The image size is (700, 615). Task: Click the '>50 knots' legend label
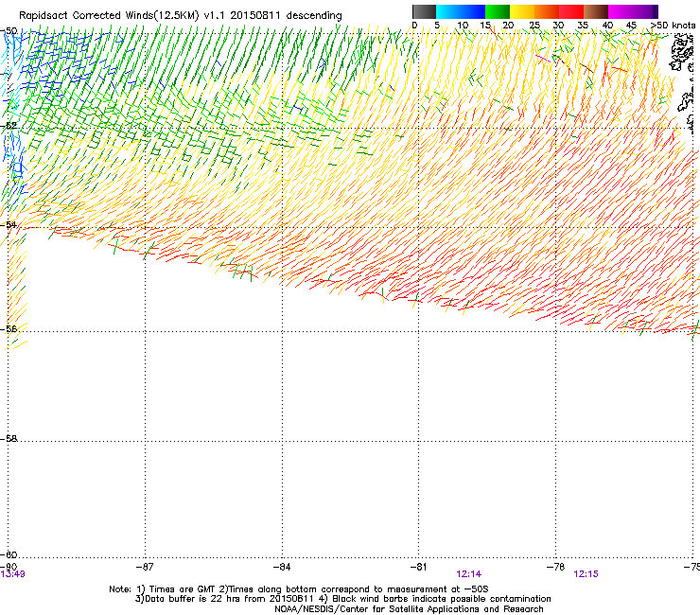(673, 25)
